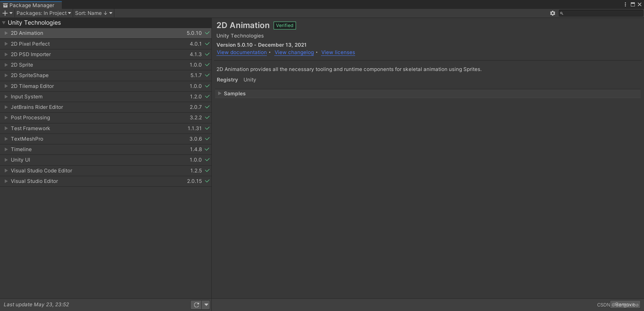Select the 2D Pixel Perfect package
This screenshot has width=644, height=311.
tap(106, 44)
